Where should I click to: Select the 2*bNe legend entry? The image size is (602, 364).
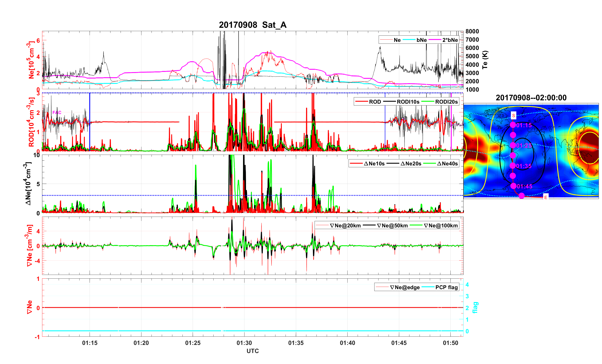click(x=450, y=40)
